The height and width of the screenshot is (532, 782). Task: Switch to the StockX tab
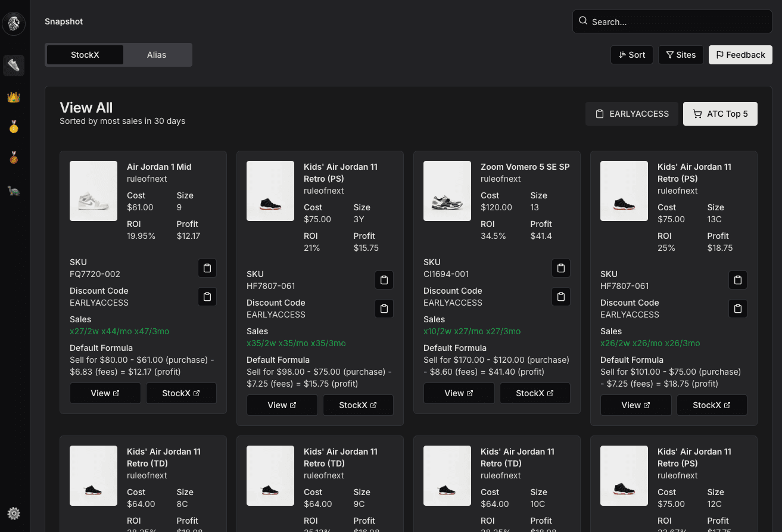[85, 55]
